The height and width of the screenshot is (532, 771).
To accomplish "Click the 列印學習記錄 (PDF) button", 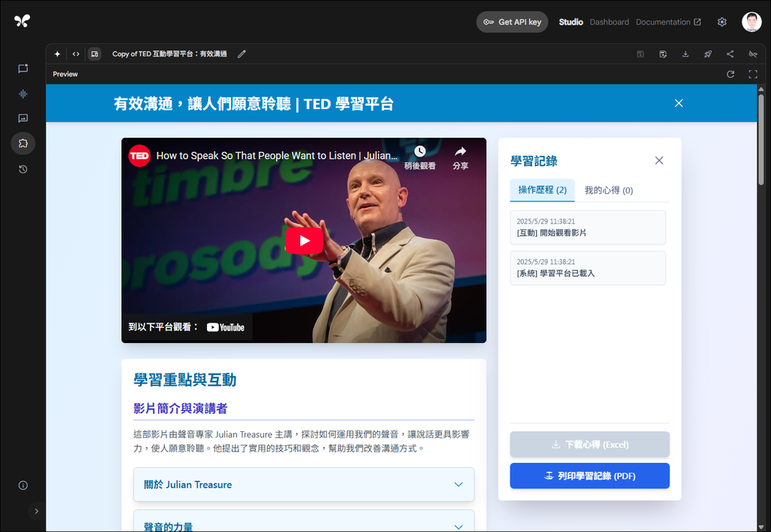I will coord(590,476).
